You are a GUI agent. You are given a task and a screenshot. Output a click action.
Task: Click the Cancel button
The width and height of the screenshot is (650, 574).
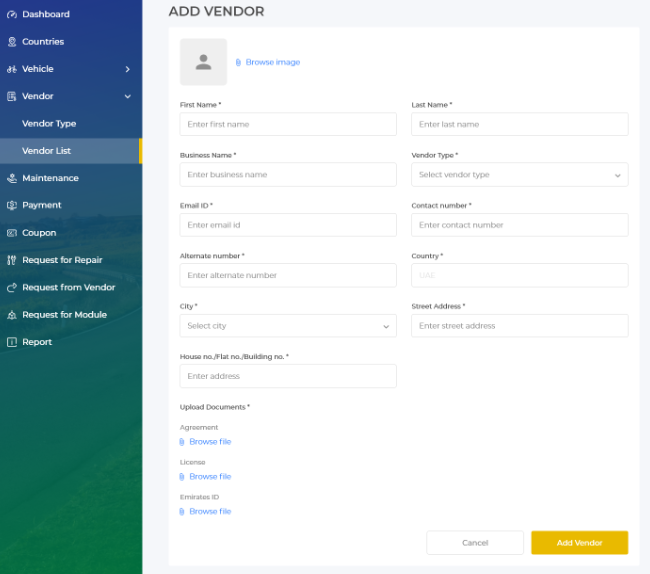click(475, 543)
